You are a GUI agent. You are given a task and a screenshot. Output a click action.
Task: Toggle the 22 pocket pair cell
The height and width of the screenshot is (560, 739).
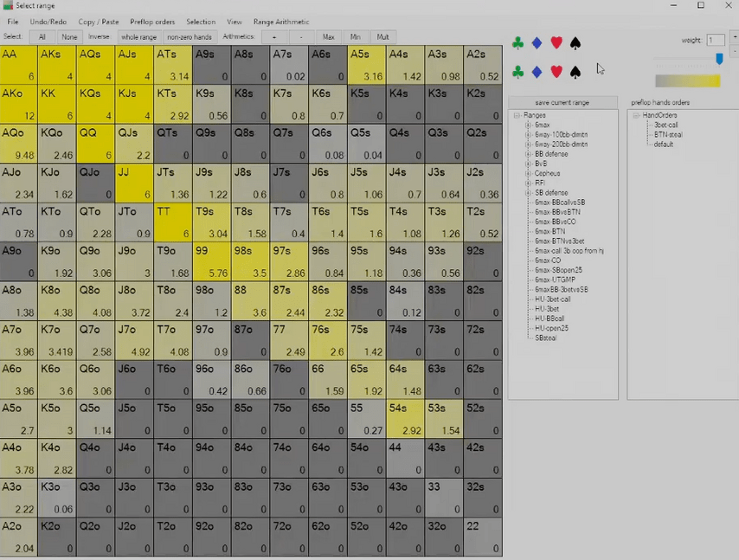click(x=483, y=537)
